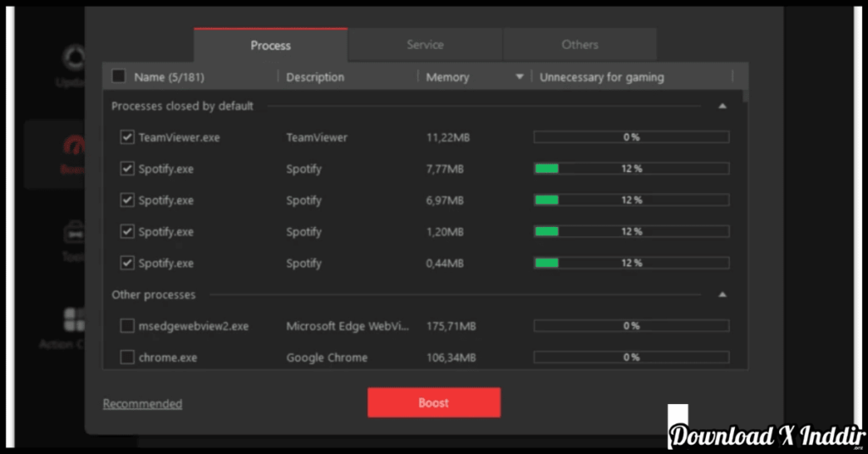This screenshot has width=868, height=454.
Task: Click the Recommended link
Action: click(142, 404)
